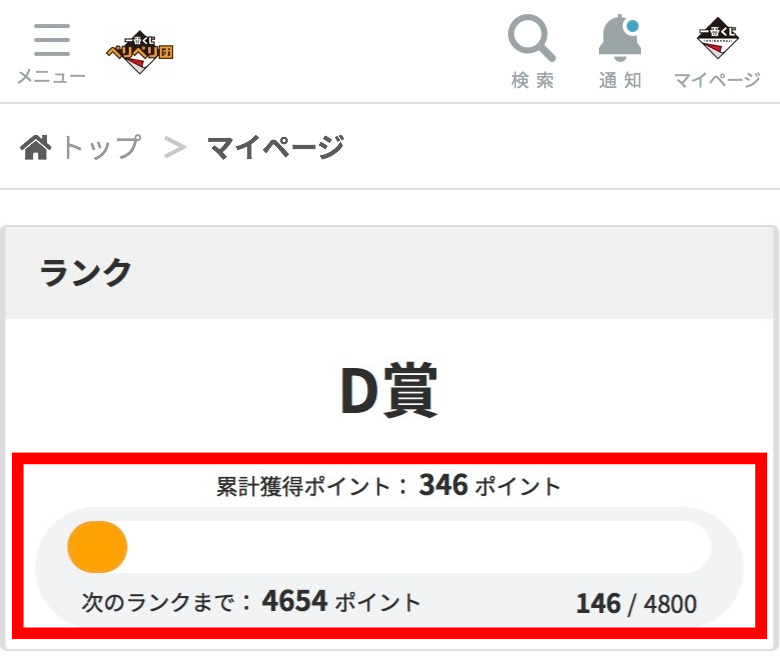Click the マイページ breadcrumb text
The height and width of the screenshot is (661, 780).
click(x=276, y=147)
